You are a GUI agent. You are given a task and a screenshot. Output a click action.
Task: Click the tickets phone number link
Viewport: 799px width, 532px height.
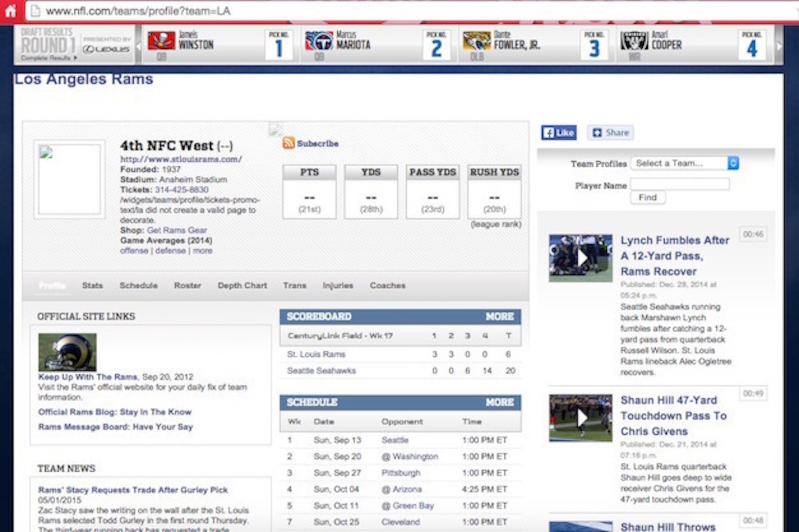[x=182, y=190]
